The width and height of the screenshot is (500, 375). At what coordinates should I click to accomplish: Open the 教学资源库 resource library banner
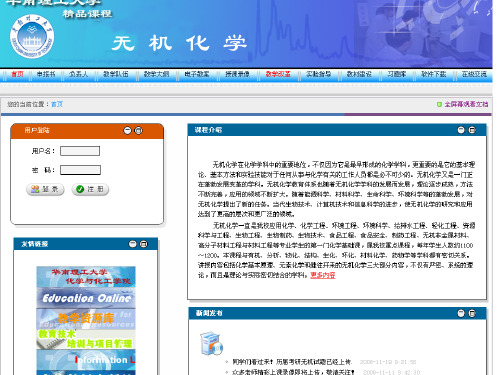point(86,318)
